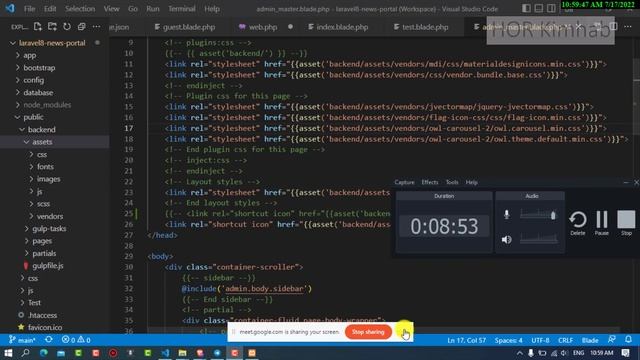This screenshot has width=640, height=360.
Task: Collapse the laravel8-news-portal root folder
Action: tap(52, 43)
